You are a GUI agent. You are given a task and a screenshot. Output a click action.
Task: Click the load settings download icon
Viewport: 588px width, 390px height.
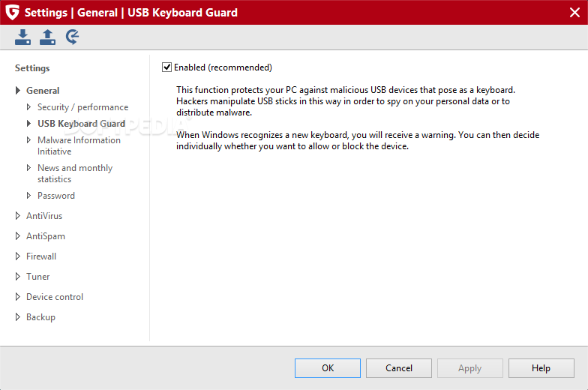click(x=22, y=37)
